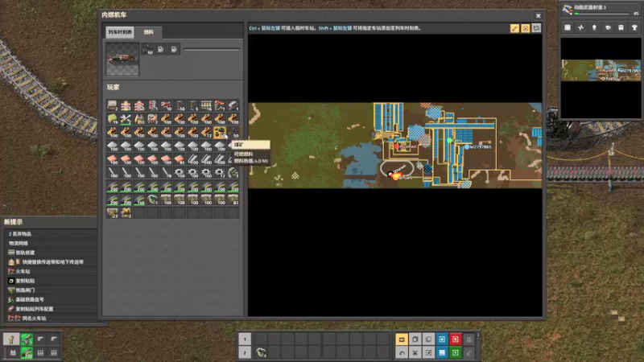
Task: Select the iron stick stack of 78
Action: pos(167,172)
